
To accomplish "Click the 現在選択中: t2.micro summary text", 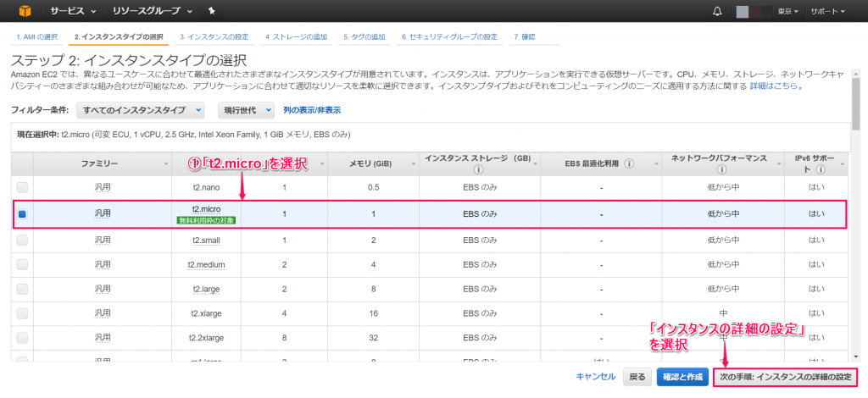I will click(x=183, y=135).
